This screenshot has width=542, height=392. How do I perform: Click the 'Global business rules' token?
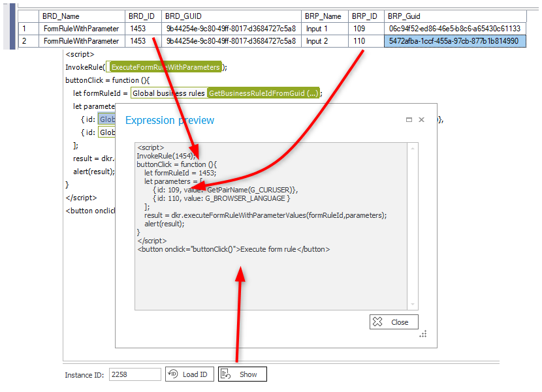[168, 93]
